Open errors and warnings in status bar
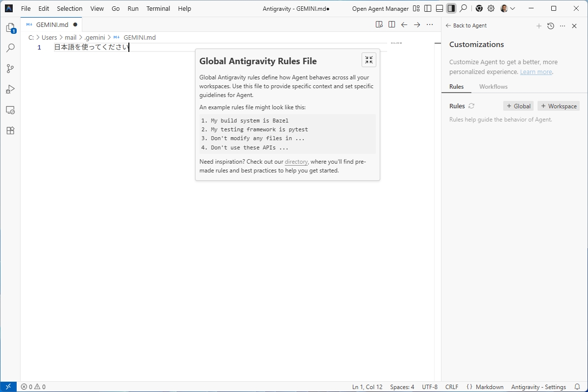Screen dimensions: 588x392 (33, 387)
